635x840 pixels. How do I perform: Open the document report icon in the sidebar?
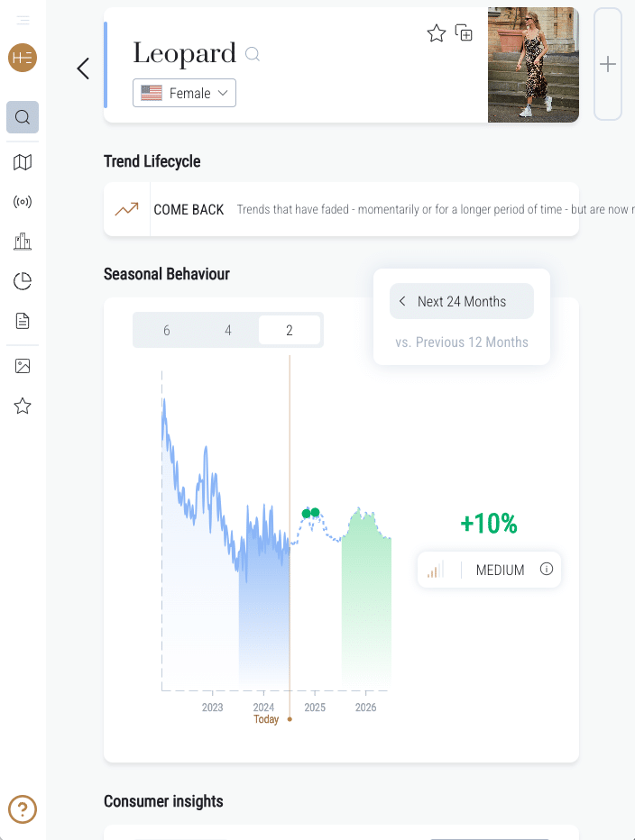click(x=23, y=321)
